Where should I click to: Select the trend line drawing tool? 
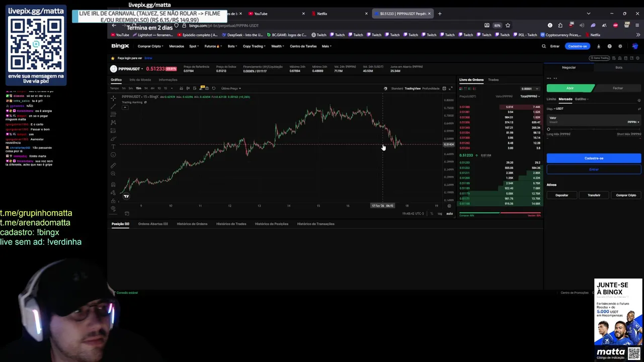pyautogui.click(x=113, y=107)
